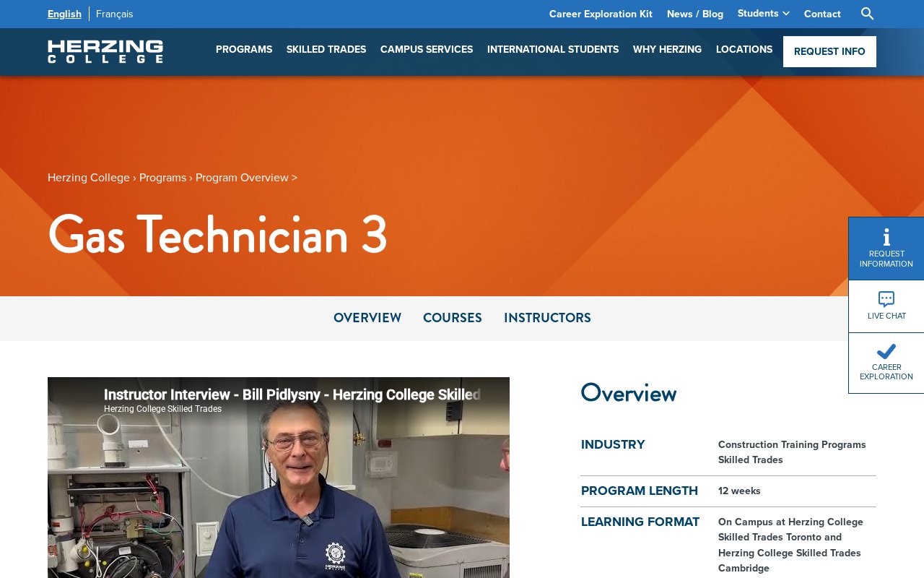Expand the Students dropdown
Image resolution: width=924 pixels, height=578 pixels.
click(764, 13)
